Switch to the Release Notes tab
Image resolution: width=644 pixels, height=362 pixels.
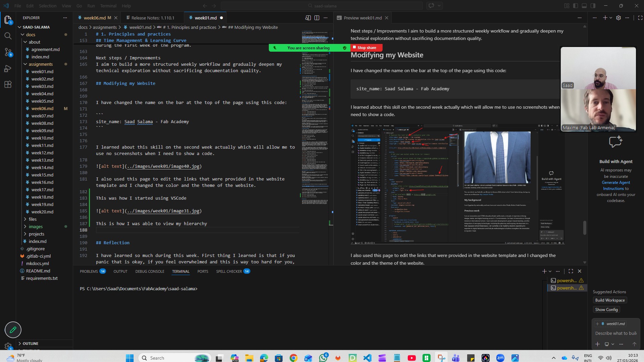[153, 18]
